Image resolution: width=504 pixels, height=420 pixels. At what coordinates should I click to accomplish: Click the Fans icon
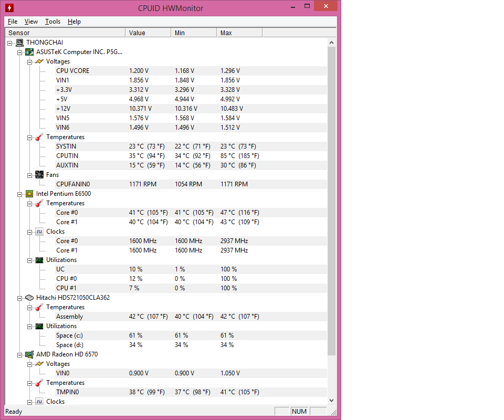[x=39, y=175]
